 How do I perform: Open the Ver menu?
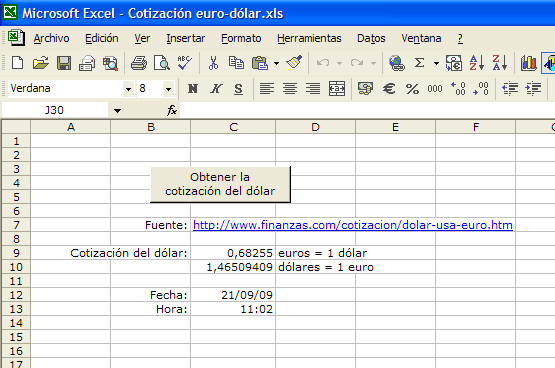click(142, 38)
